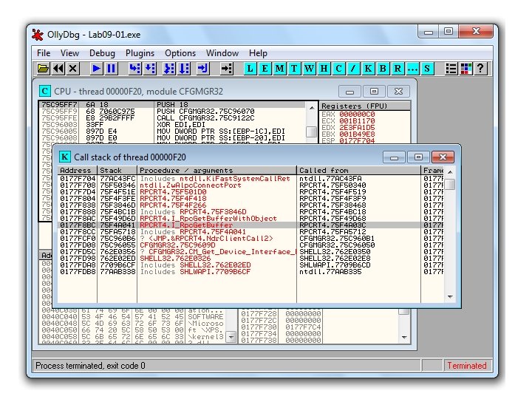The height and width of the screenshot is (399, 532).
Task: Click the Help question mark icon
Action: [480, 69]
